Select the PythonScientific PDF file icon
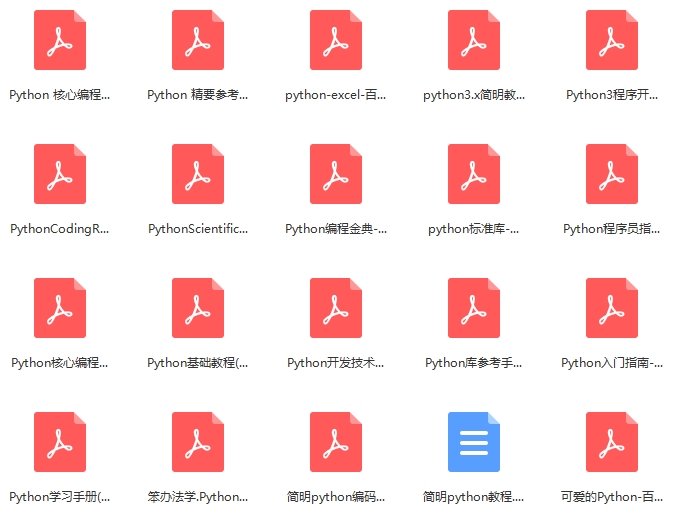The image size is (683, 525). point(198,174)
